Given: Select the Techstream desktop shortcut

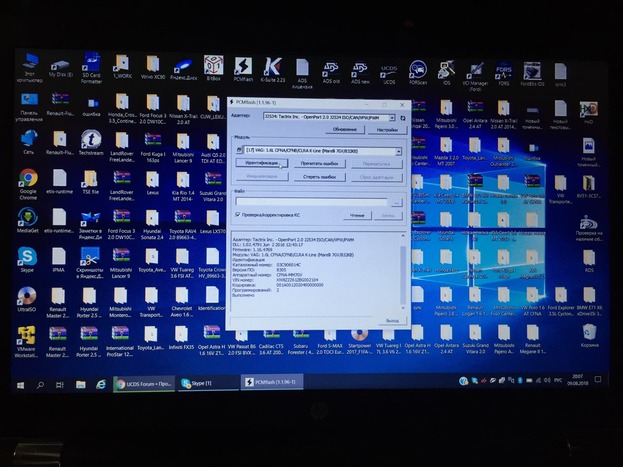Looking at the screenshot, I should point(91,140).
